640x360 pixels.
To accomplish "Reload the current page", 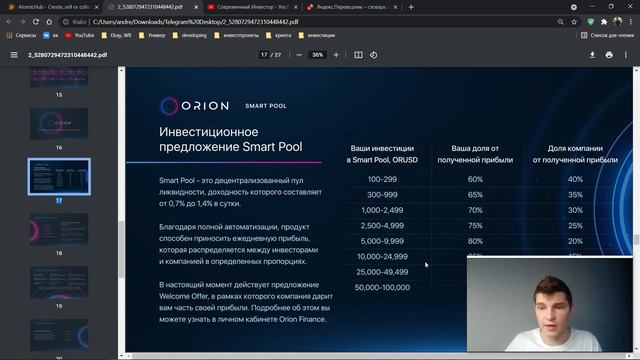I will point(36,22).
